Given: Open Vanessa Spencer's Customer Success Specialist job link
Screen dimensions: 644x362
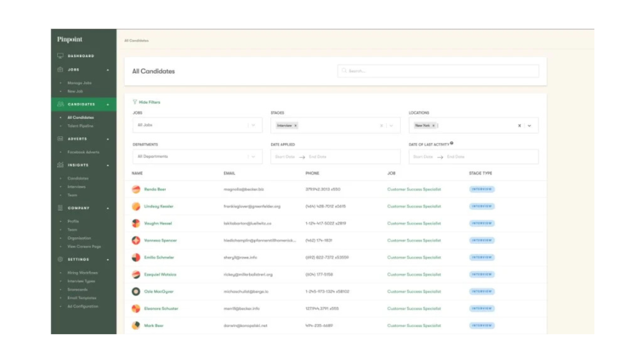Looking at the screenshot, I should coord(414,240).
